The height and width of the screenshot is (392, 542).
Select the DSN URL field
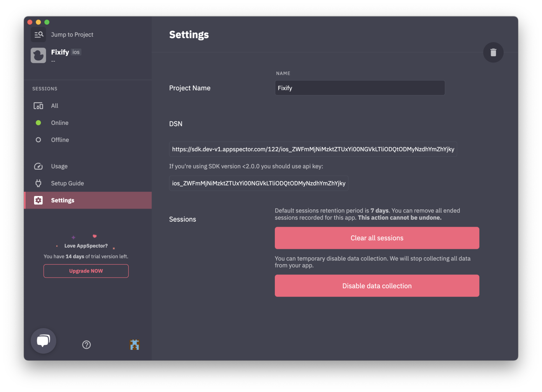tap(313, 149)
